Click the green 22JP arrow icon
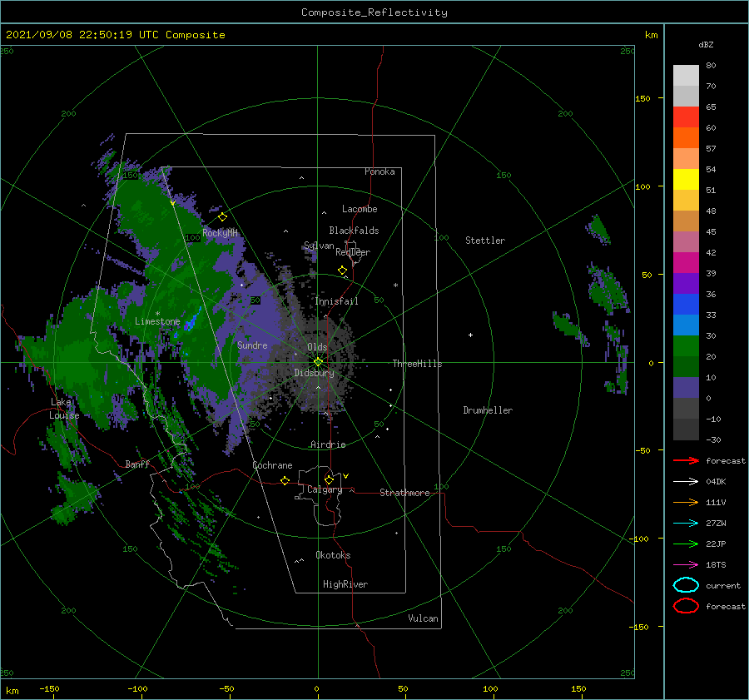The width and height of the screenshot is (749, 700). click(x=686, y=544)
